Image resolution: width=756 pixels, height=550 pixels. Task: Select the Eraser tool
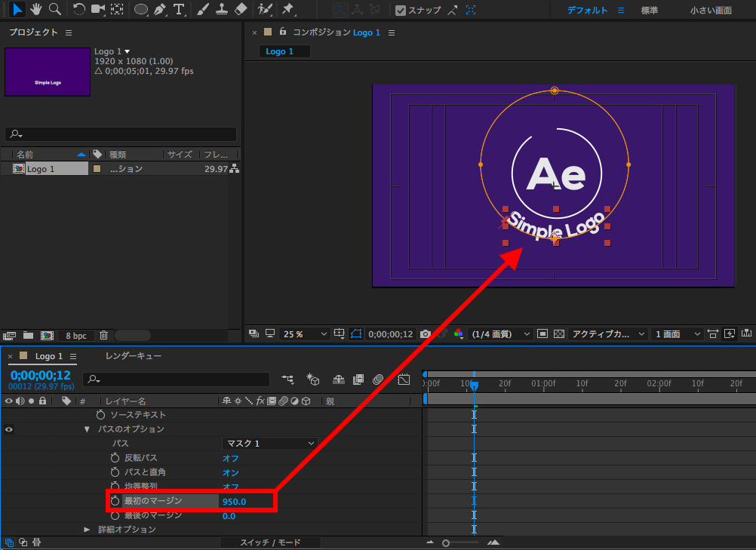point(241,10)
